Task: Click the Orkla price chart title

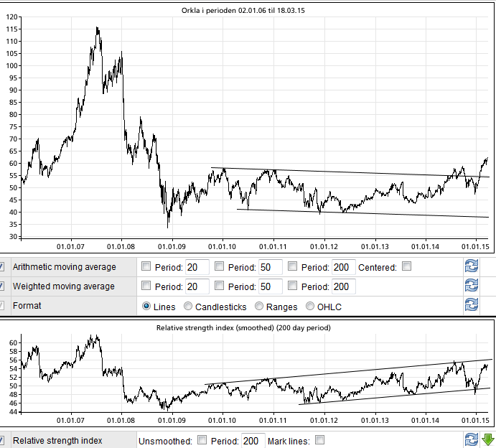Action: [248, 10]
